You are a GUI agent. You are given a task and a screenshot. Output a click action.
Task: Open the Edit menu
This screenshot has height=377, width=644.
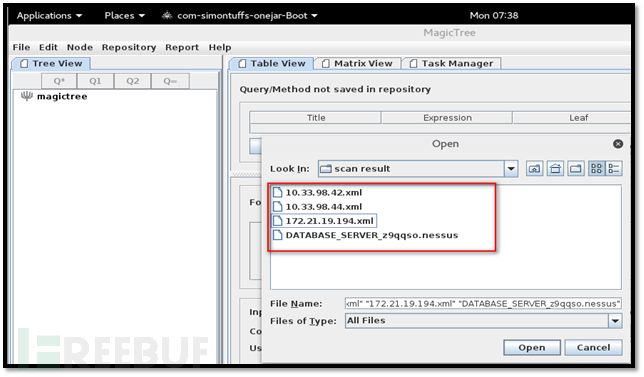point(48,47)
